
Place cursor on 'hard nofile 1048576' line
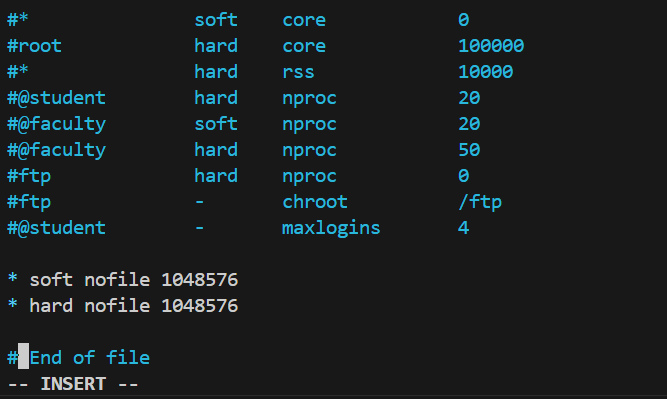[123, 306]
